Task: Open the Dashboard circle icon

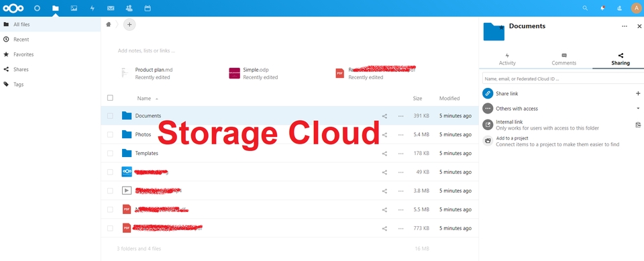Action: coord(37,8)
